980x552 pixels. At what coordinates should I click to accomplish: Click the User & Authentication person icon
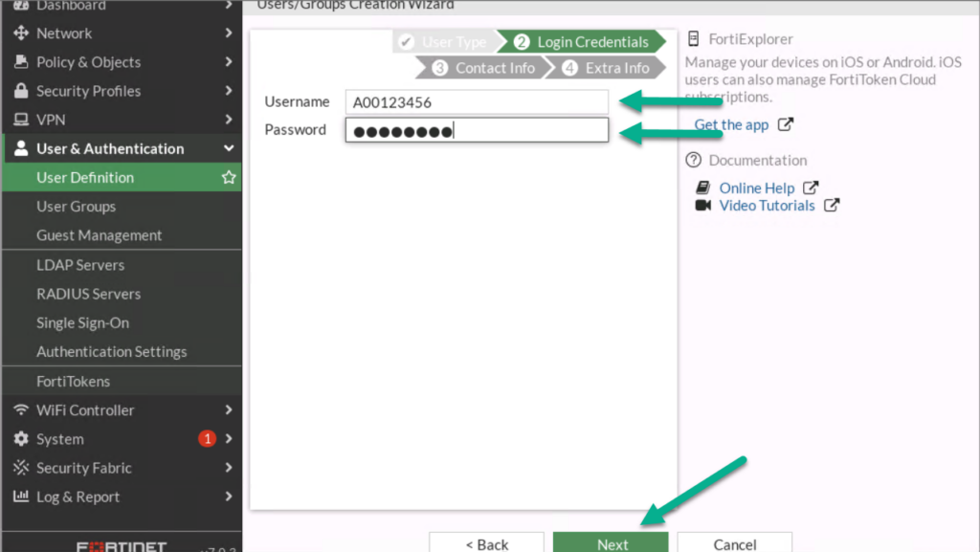pos(22,148)
